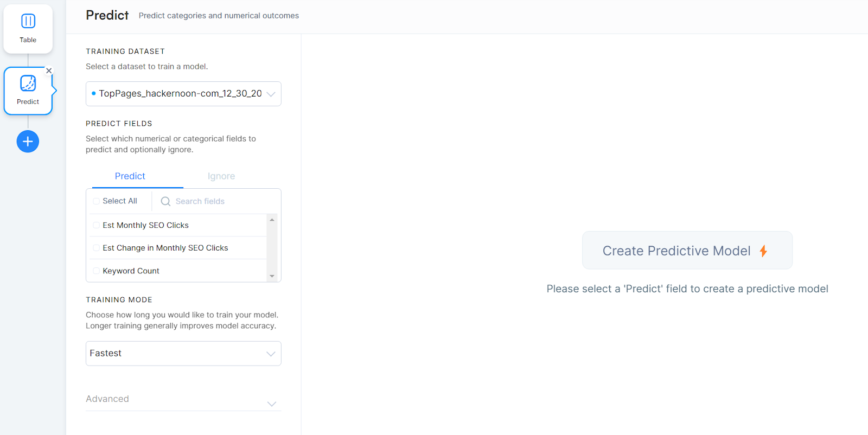Enable Est Change in Monthly SEO Clicks
The image size is (868, 435).
click(97, 248)
